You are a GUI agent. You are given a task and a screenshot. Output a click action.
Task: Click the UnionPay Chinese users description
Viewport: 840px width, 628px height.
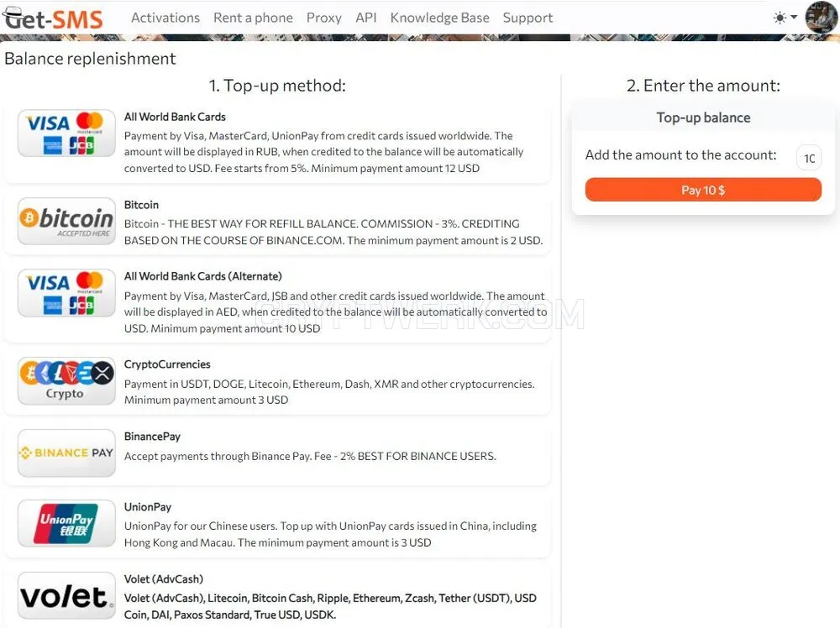(330, 534)
